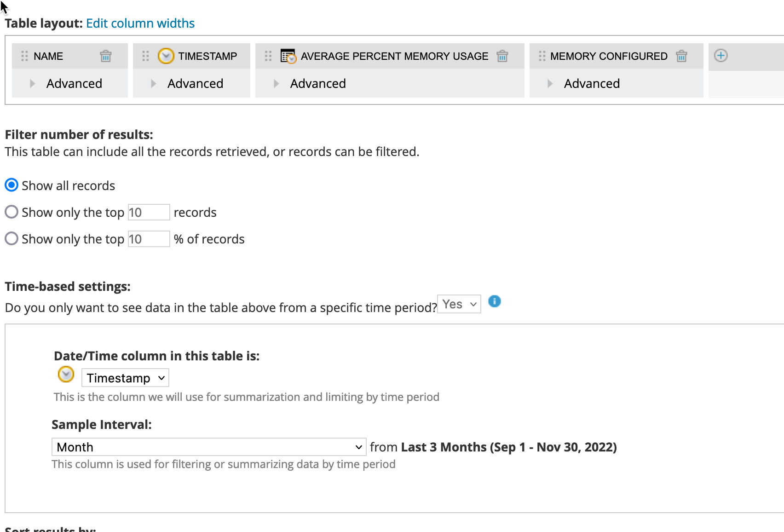Add a new column with plus icon

pos(721,56)
